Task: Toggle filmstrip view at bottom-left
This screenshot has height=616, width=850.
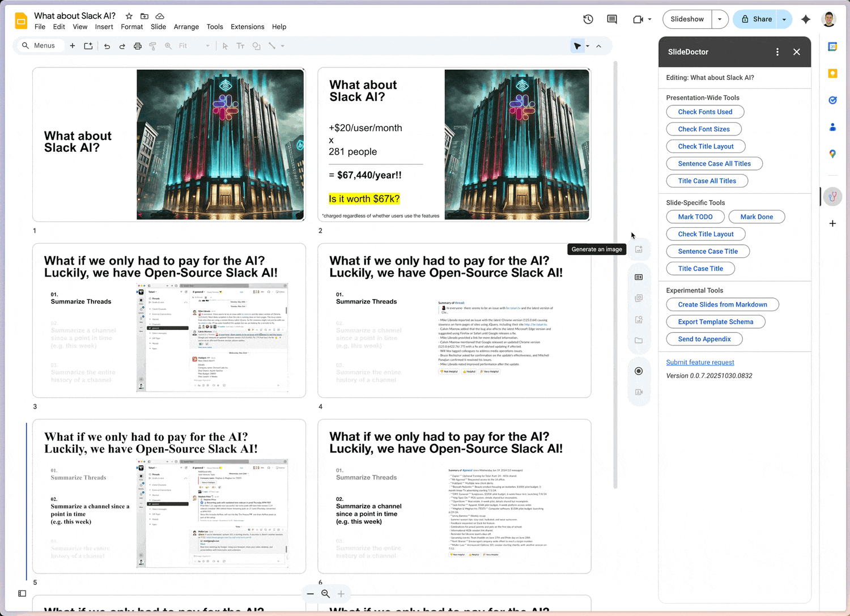Action: point(22,593)
